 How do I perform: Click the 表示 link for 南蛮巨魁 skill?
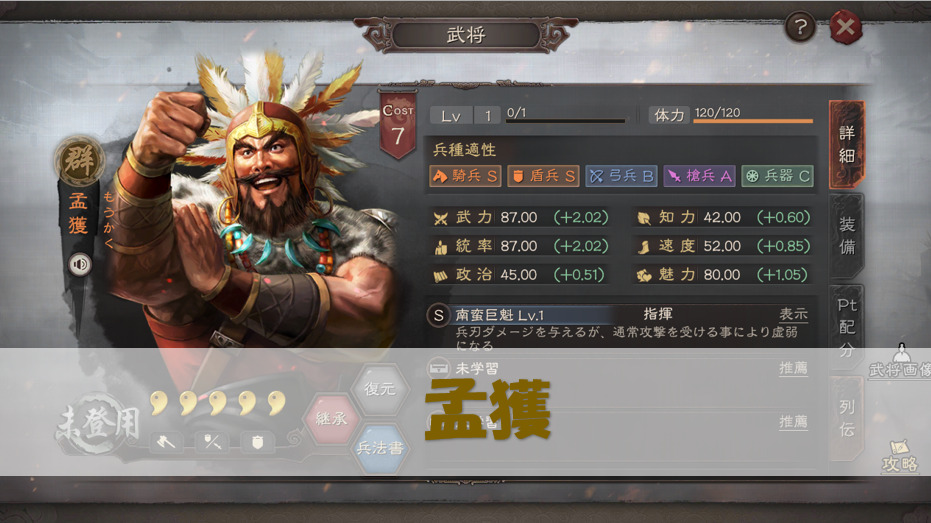coord(793,314)
